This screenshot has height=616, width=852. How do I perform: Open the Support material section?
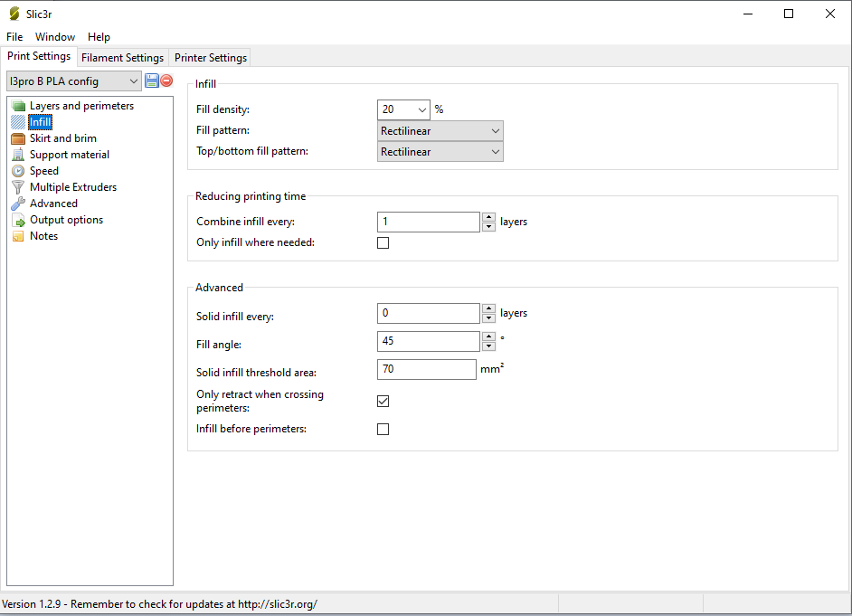[69, 155]
